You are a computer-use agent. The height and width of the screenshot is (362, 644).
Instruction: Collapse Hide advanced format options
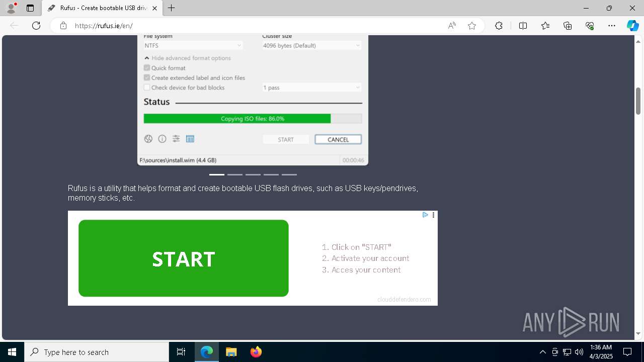coord(187,58)
